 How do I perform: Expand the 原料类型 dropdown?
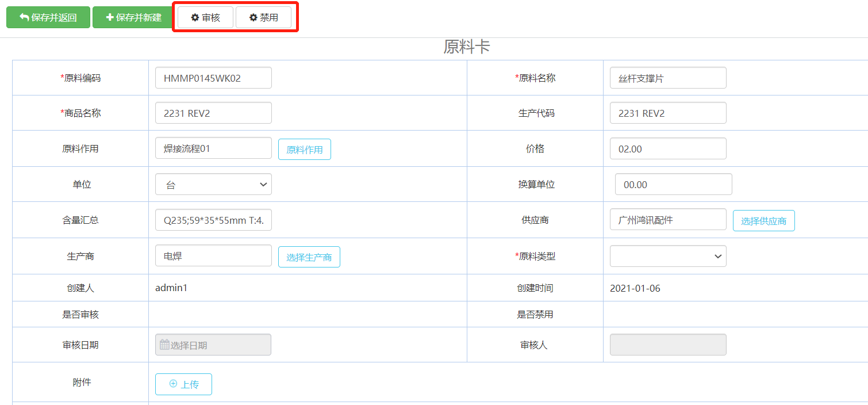click(x=668, y=257)
